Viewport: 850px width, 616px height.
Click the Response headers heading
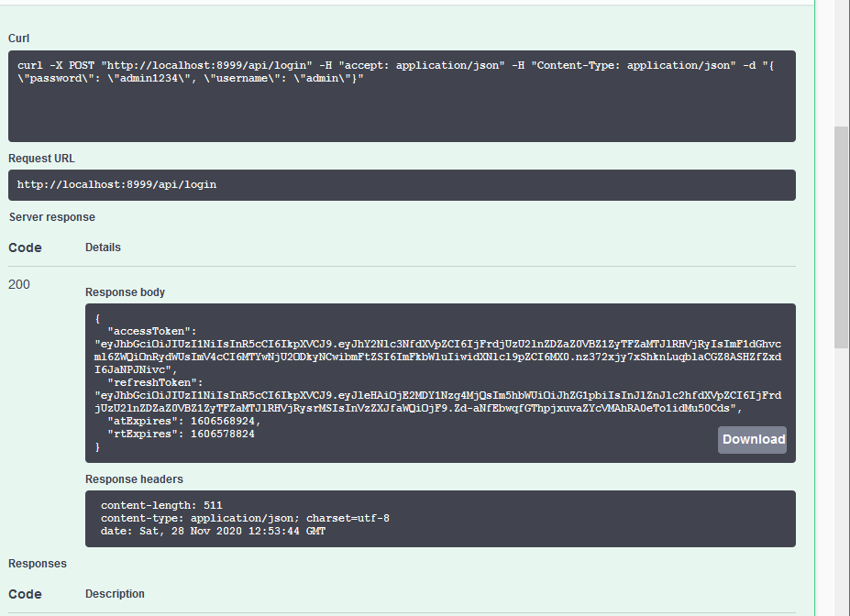point(134,479)
